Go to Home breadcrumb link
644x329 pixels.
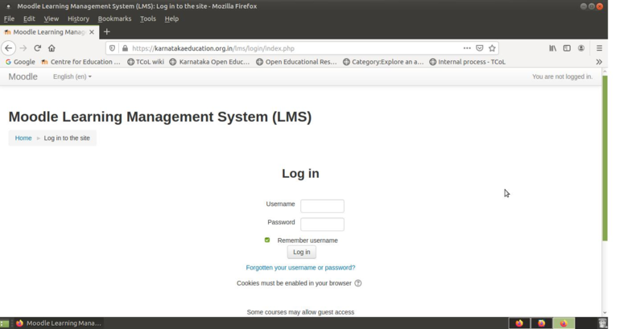[x=23, y=138]
